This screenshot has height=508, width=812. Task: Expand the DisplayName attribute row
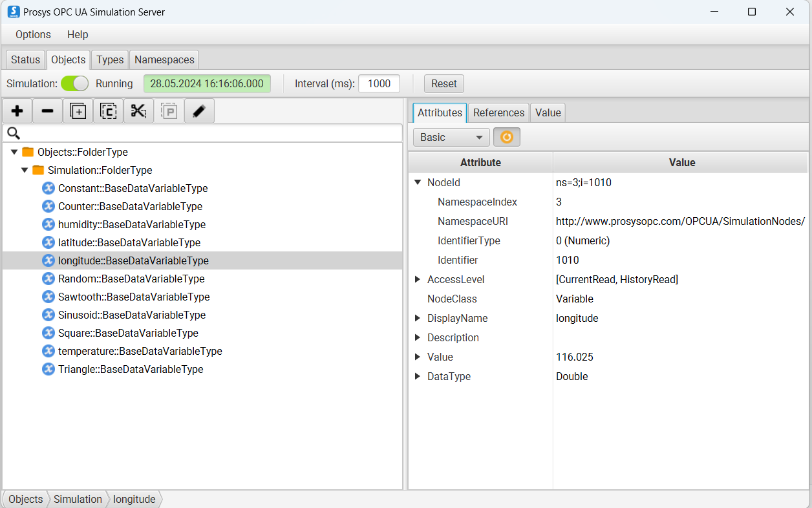(418, 318)
